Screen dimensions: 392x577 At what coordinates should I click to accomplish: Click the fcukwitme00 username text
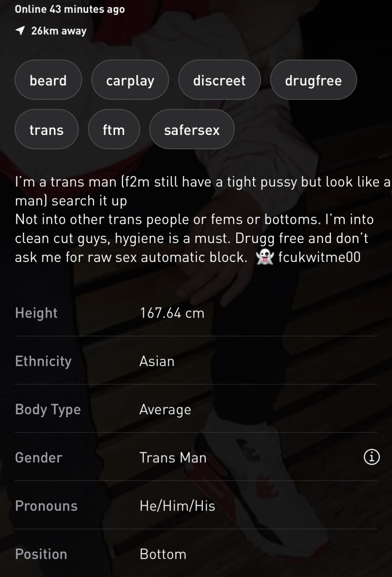pyautogui.click(x=319, y=258)
